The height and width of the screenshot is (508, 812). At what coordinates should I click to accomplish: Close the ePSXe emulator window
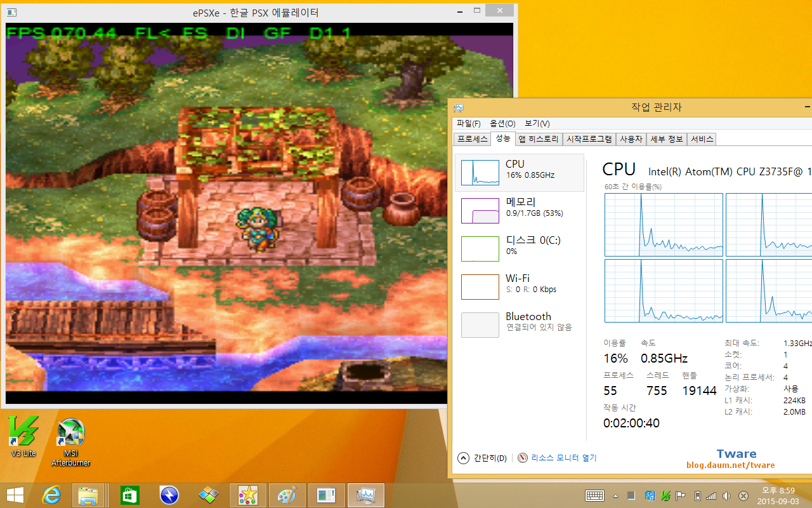pos(501,11)
